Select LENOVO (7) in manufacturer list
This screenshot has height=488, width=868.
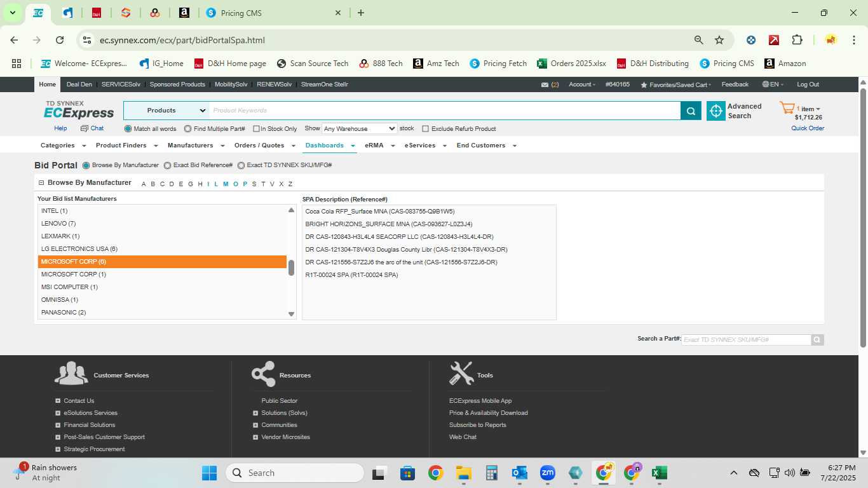(162, 224)
